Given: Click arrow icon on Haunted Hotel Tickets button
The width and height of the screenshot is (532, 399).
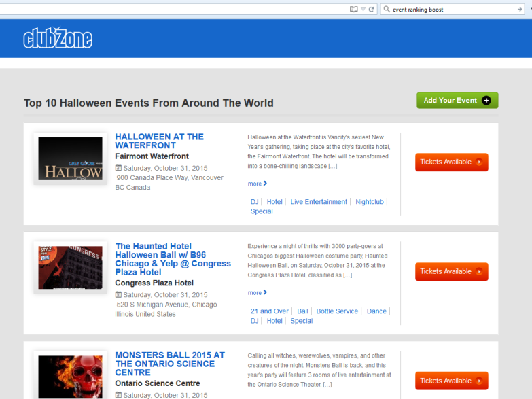Looking at the screenshot, I should coord(479,271).
